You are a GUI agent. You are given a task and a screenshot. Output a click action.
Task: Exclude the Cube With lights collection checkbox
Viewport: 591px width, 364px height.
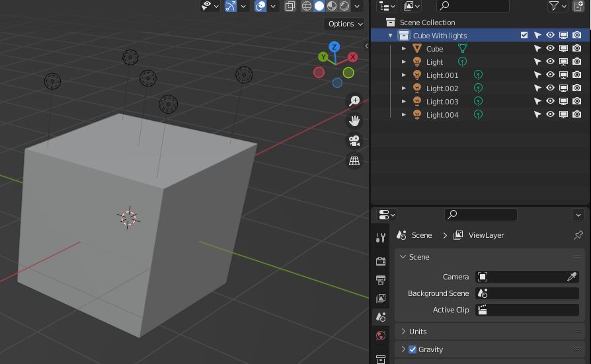524,36
